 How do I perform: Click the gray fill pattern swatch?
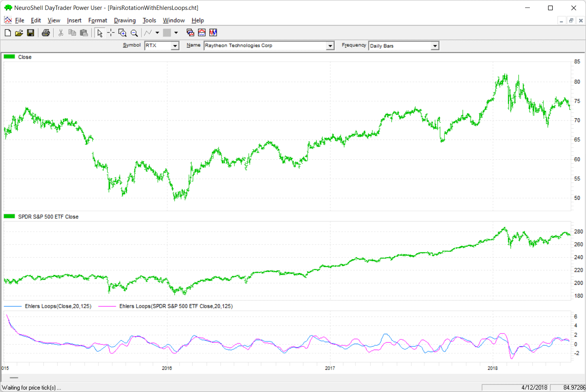pos(167,33)
